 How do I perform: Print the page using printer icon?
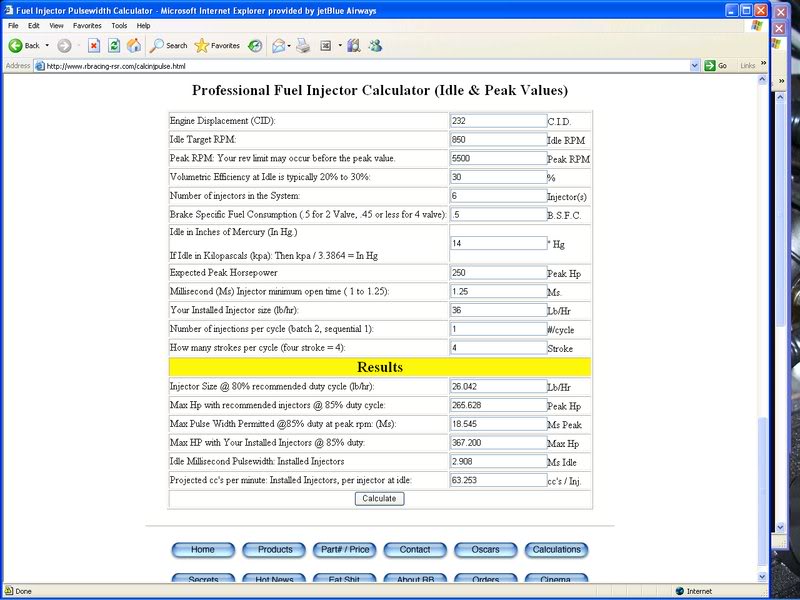pyautogui.click(x=303, y=46)
